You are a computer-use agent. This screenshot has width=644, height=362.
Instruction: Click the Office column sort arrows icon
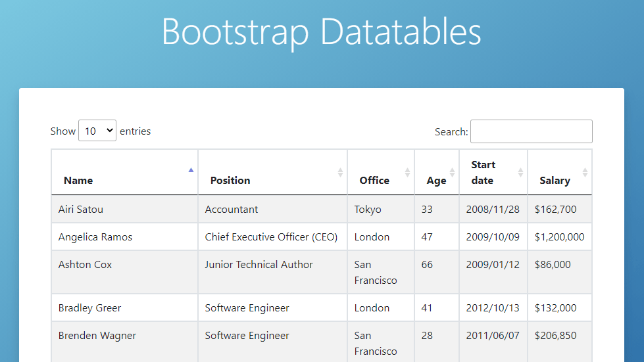[x=407, y=172]
